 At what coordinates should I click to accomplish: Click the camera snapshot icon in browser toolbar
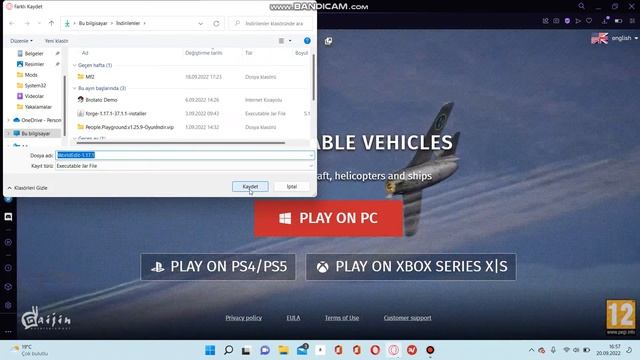(556, 20)
